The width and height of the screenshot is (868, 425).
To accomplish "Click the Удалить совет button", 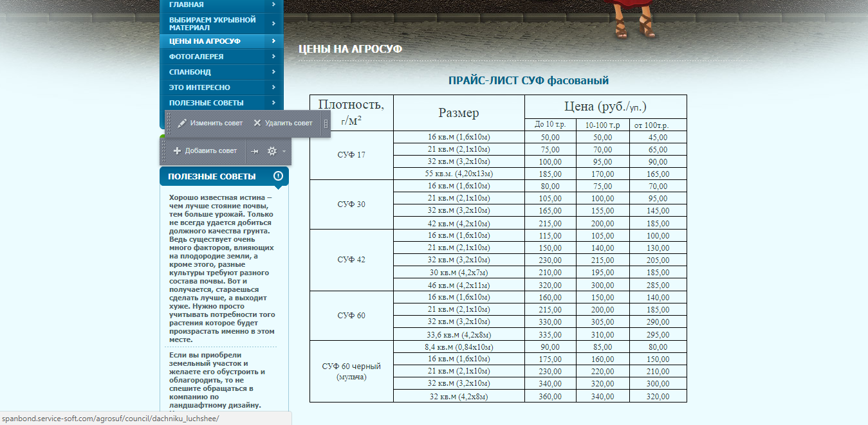I will [283, 123].
